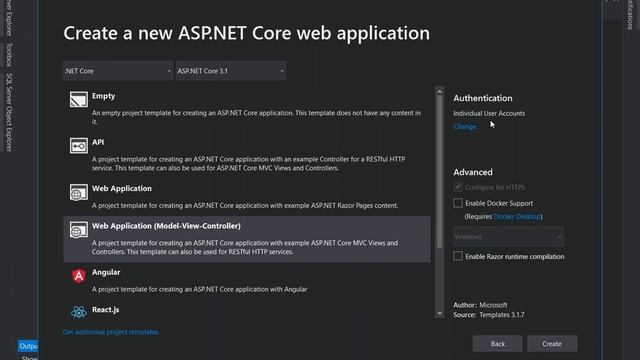640x360 pixels.
Task: Choose the Web Application globe icon
Action: click(x=78, y=192)
